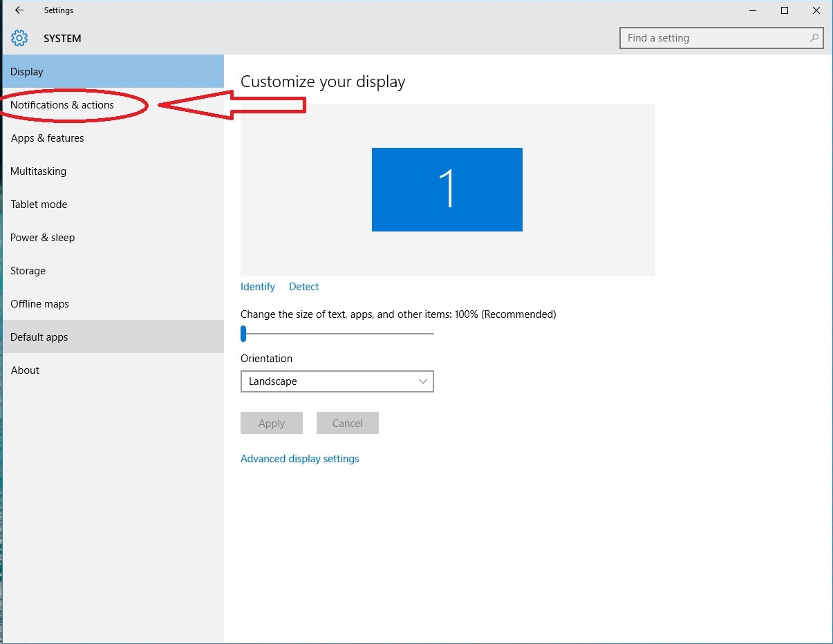Click the Cancel button
833x644 pixels.
coord(348,424)
